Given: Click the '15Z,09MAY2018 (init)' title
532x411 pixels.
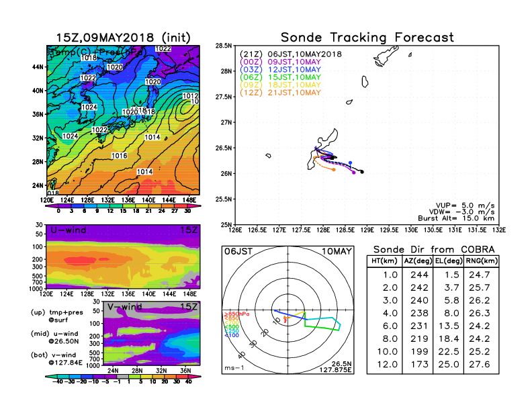Looking at the screenshot, I should 123,38.
